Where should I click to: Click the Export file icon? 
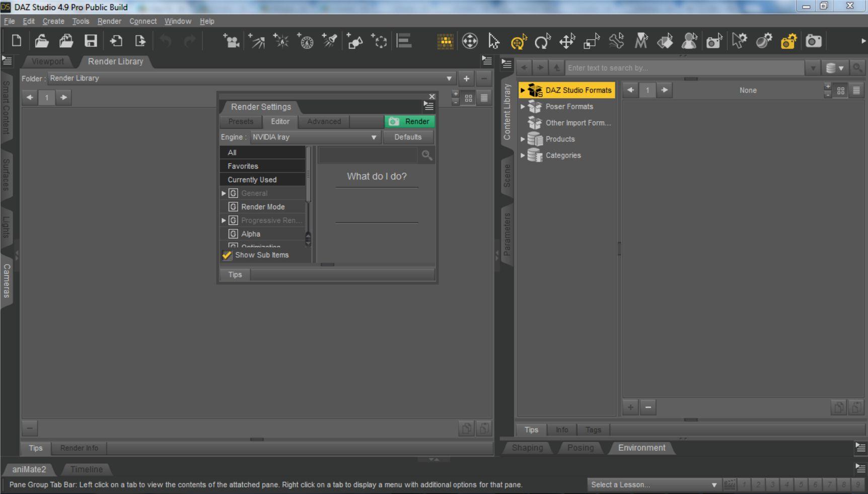tap(140, 41)
